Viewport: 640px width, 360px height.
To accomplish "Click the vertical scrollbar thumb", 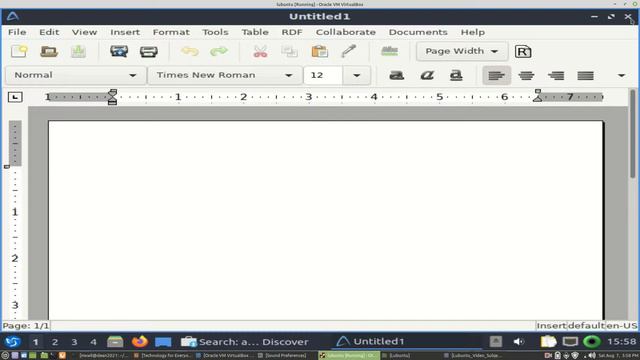I will coord(633,133).
